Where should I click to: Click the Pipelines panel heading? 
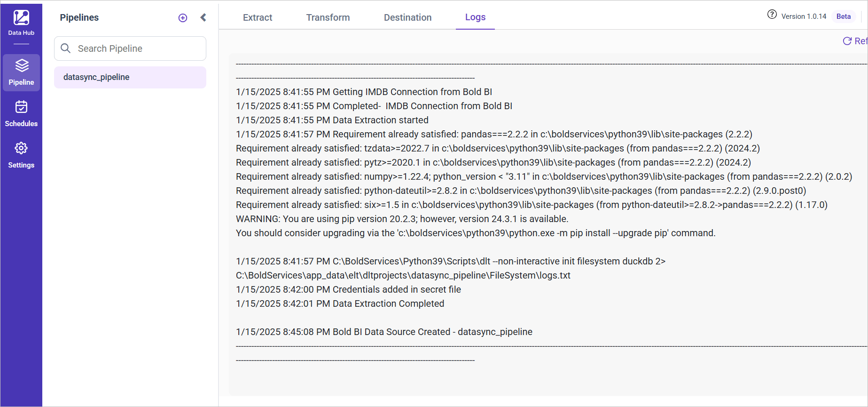[x=79, y=17]
